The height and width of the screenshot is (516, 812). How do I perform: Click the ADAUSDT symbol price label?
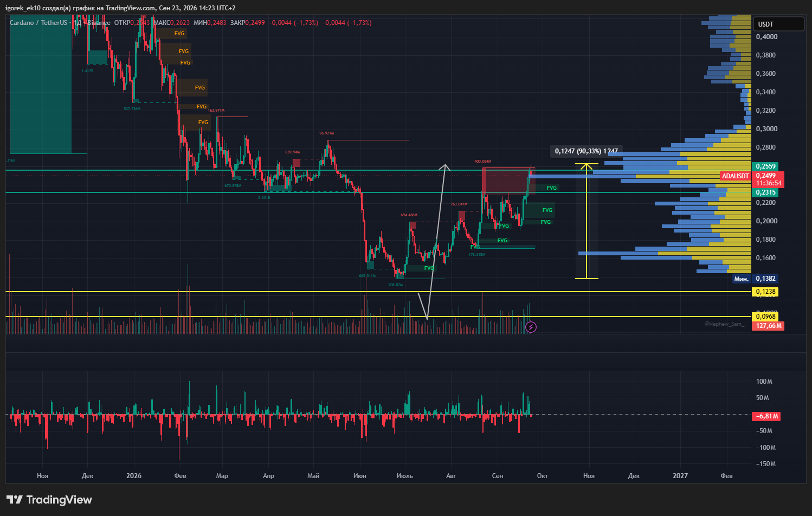point(736,176)
